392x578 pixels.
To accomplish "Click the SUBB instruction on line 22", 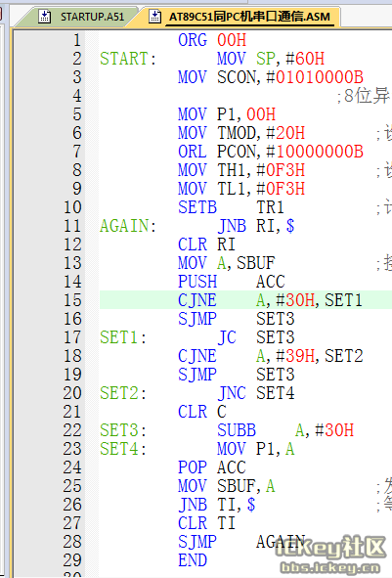I will click(237, 430).
